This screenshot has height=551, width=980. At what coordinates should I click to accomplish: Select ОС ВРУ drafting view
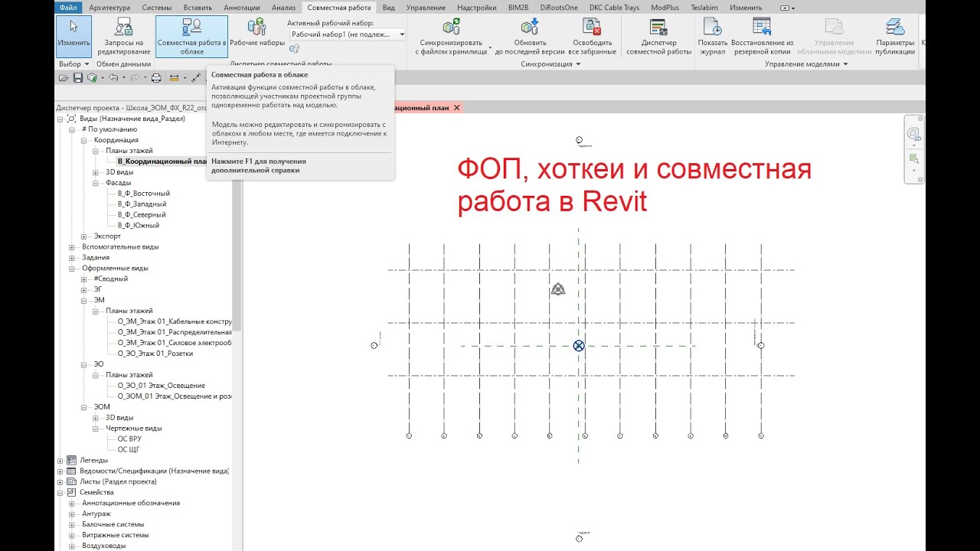[129, 439]
